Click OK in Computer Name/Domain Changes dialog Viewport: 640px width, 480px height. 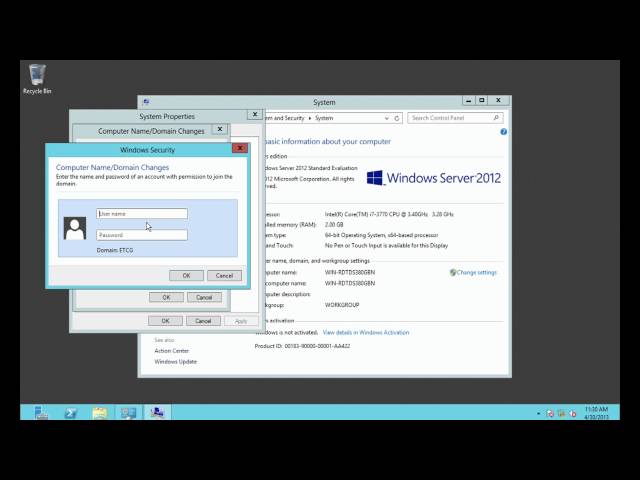point(166,297)
